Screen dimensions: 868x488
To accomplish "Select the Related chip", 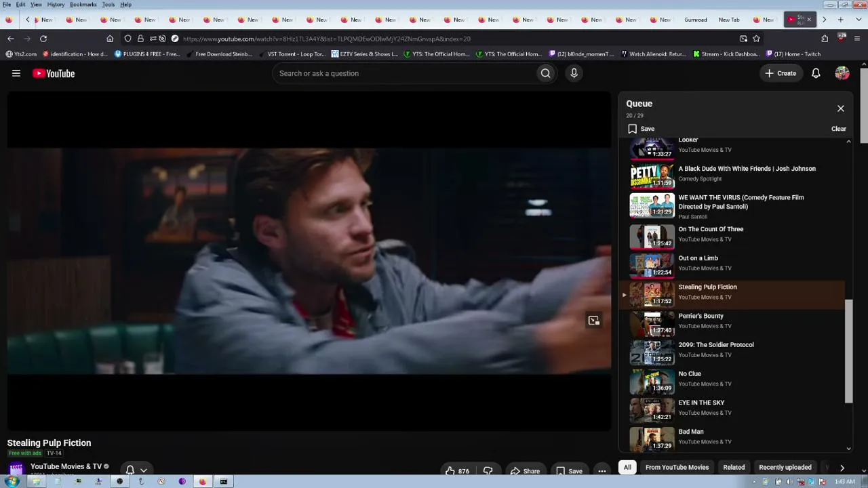I will (x=734, y=467).
